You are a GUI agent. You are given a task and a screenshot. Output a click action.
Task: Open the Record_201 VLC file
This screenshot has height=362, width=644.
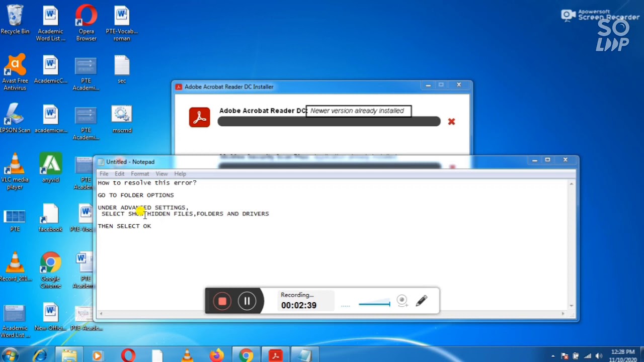click(15, 267)
